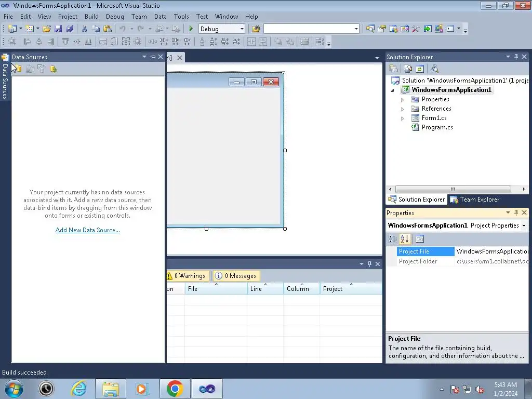Open the Debug menu
This screenshot has height=399, width=532.
click(x=115, y=16)
